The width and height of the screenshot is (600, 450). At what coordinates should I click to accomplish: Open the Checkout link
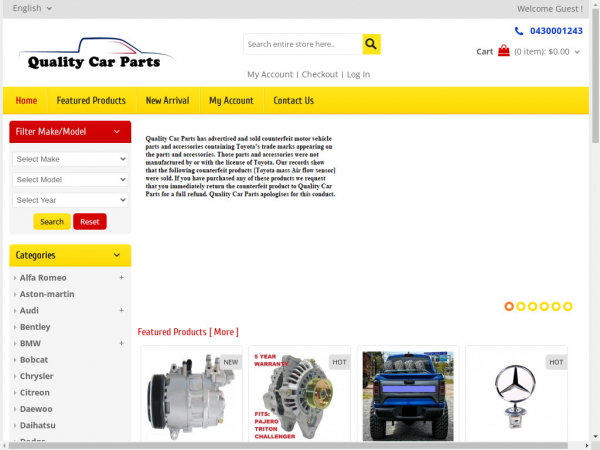point(320,74)
